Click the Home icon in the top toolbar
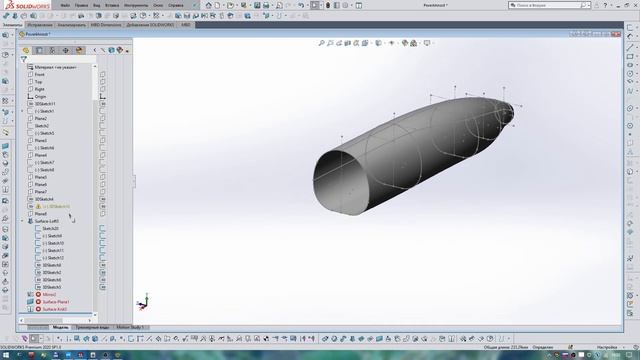 click(x=209, y=5)
